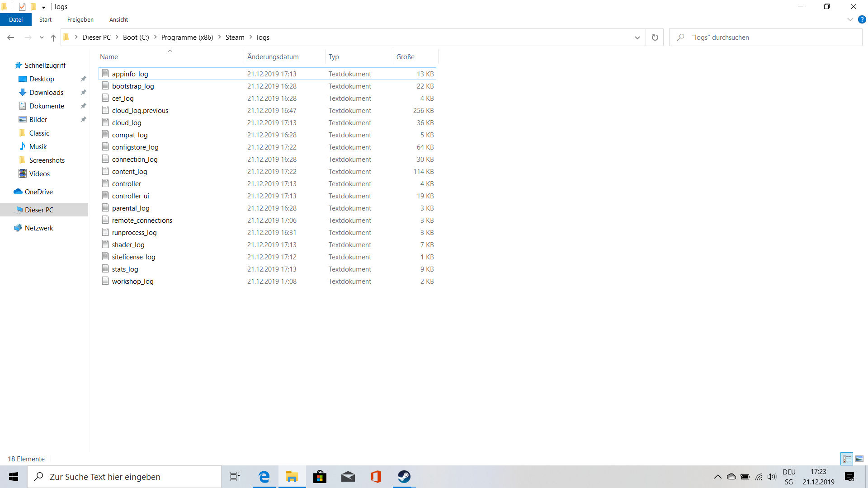868x488 pixels.
Task: Click Steam in the breadcrumb path
Action: 235,38
